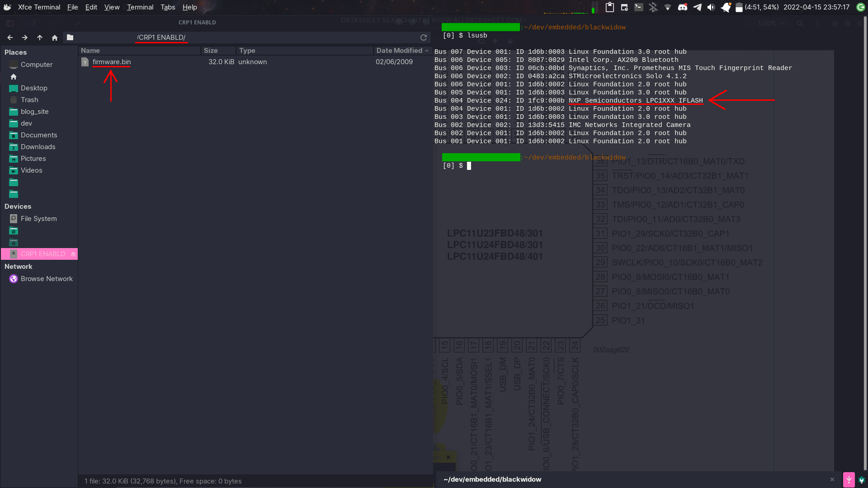The width and height of the screenshot is (868, 488).
Task: Open Telegram tray icon
Action: pyautogui.click(x=698, y=7)
